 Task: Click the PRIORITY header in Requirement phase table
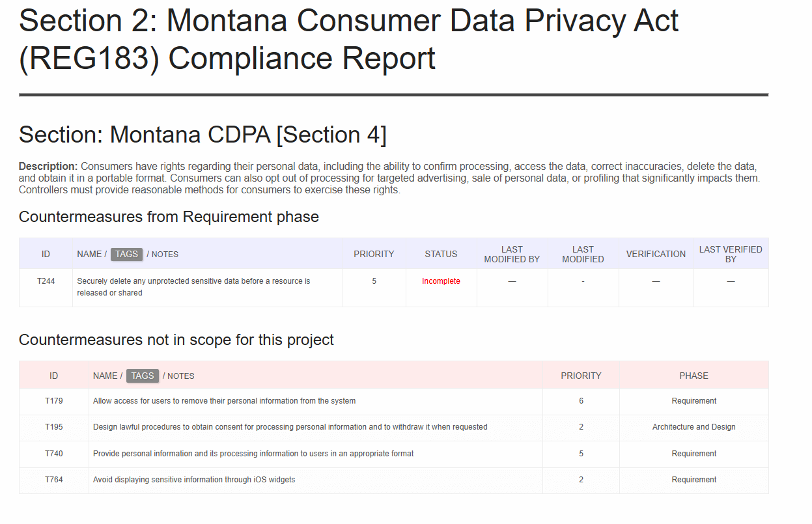(374, 254)
